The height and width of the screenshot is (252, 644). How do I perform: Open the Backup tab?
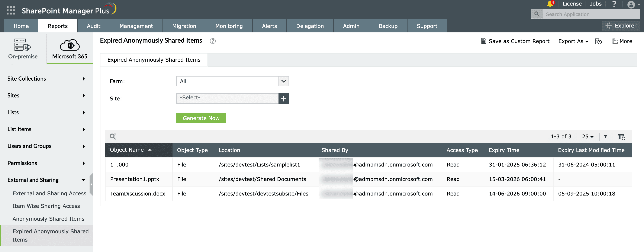tap(388, 26)
